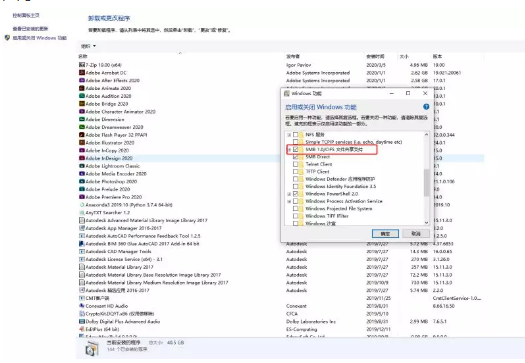Image resolution: width=525 pixels, height=363 pixels.
Task: Click the AnyTXT Searcher 1.2 icon
Action: (x=82, y=212)
